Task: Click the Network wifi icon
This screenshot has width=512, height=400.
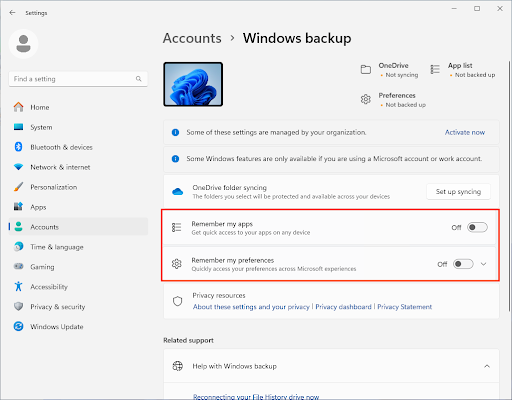Action: click(x=19, y=167)
